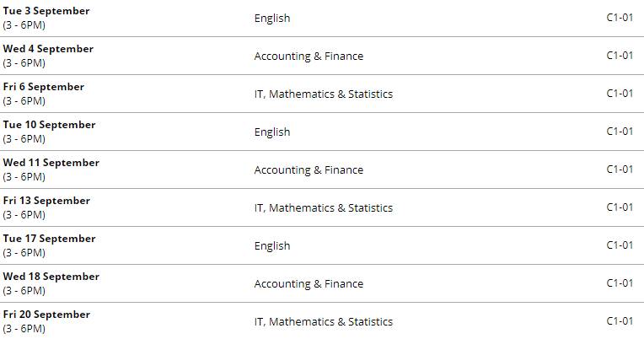The width and height of the screenshot is (644, 339).
Task: Select the Wed 4 September date text
Action: [48, 49]
